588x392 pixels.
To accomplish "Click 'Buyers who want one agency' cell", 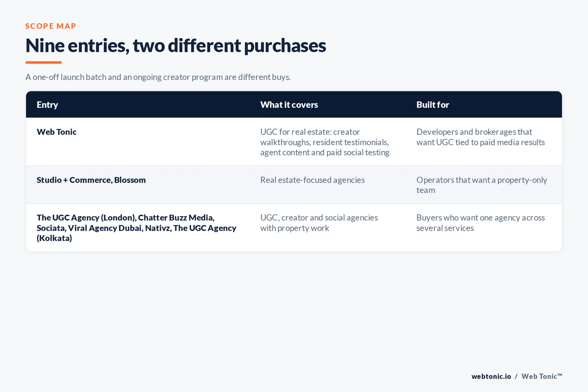I will click(481, 223).
